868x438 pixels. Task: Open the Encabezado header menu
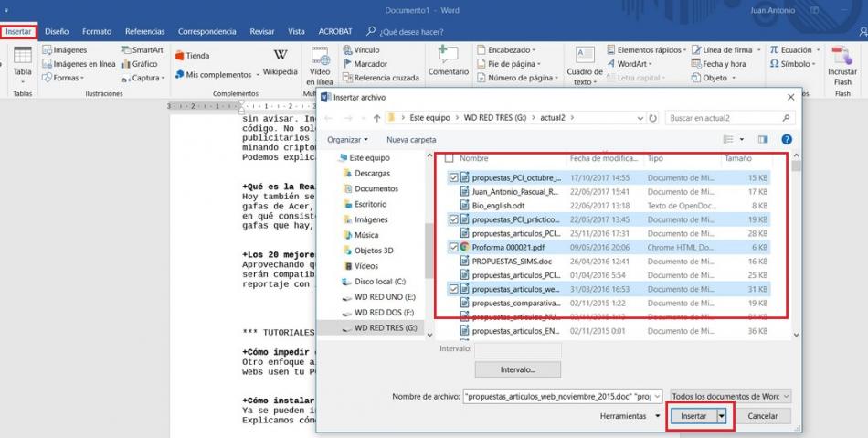pyautogui.click(x=506, y=50)
